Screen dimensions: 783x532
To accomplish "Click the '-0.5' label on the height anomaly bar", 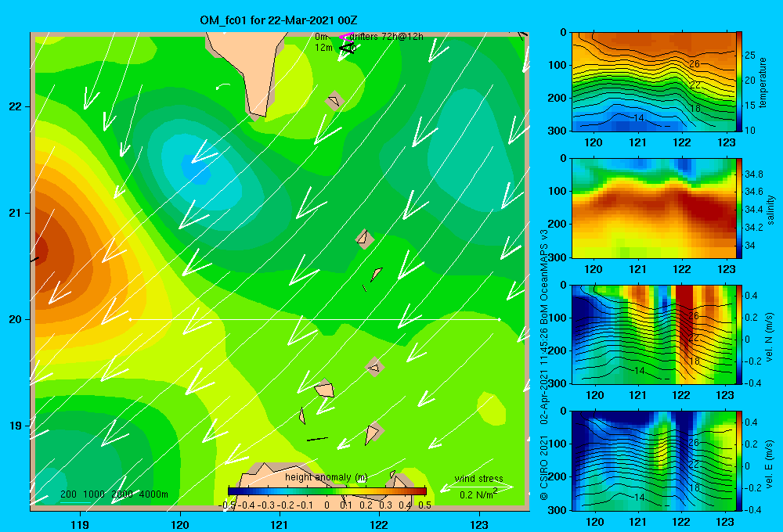I will (x=227, y=505).
